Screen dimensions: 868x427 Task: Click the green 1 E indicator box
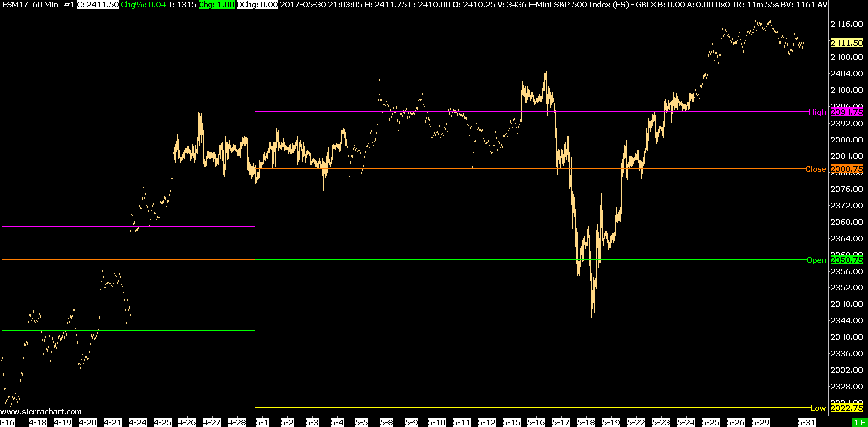860,422
